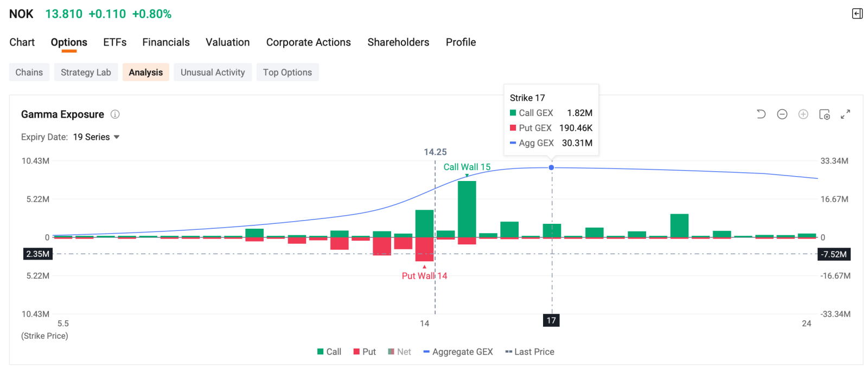Open the Corporate Actions tab

coord(309,42)
